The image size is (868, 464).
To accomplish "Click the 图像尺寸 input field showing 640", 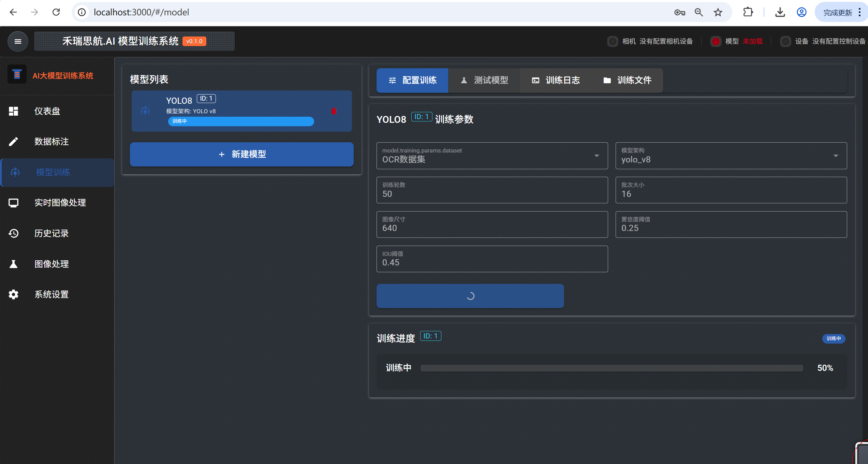I will pyautogui.click(x=492, y=224).
